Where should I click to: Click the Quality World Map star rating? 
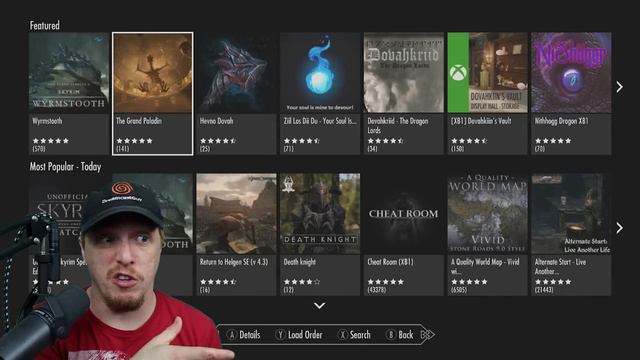coord(469,282)
